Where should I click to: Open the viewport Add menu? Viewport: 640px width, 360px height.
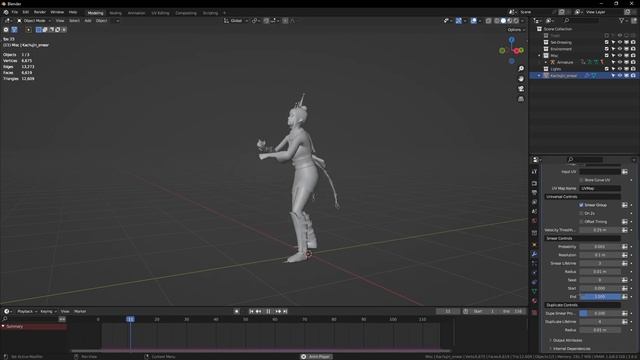88,21
